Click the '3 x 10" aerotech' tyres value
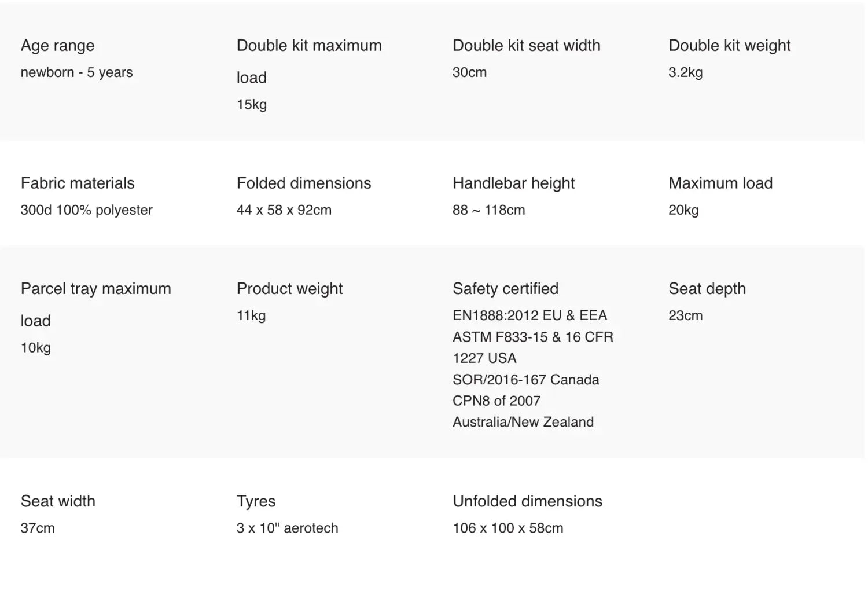The width and height of the screenshot is (868, 602). click(287, 528)
